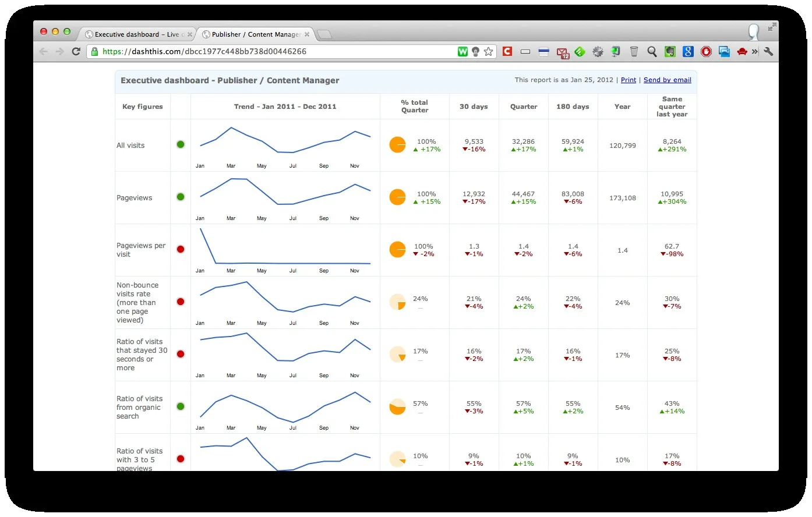The image size is (812, 517).
Task: Click the trash can extension icon
Action: pos(634,51)
